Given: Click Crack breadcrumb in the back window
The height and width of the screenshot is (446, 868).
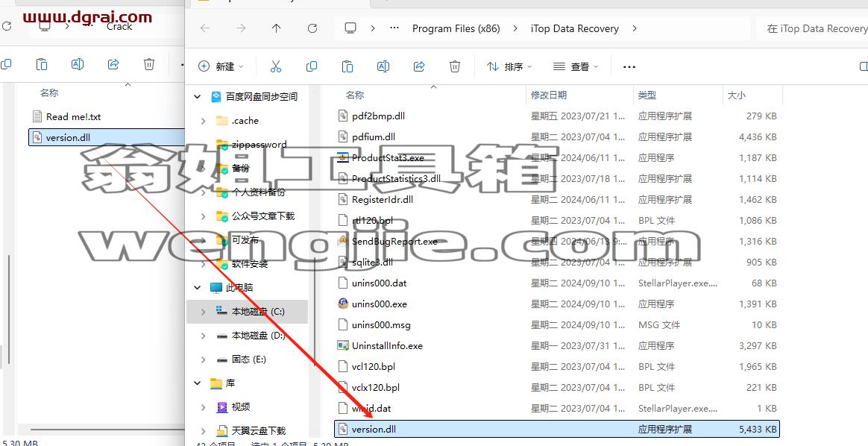Looking at the screenshot, I should (119, 26).
